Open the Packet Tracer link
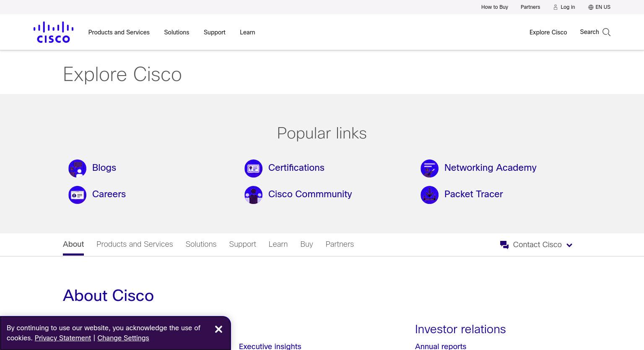The height and width of the screenshot is (350, 644). [x=473, y=194]
